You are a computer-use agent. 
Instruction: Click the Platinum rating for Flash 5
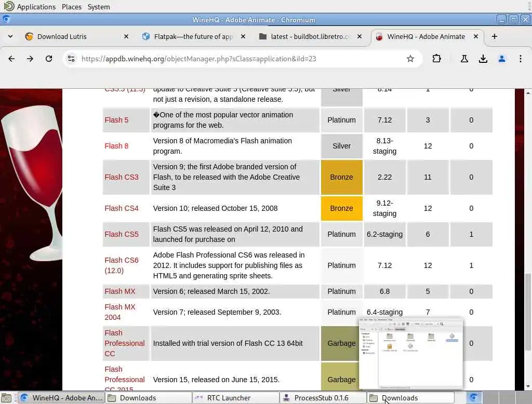point(341,120)
